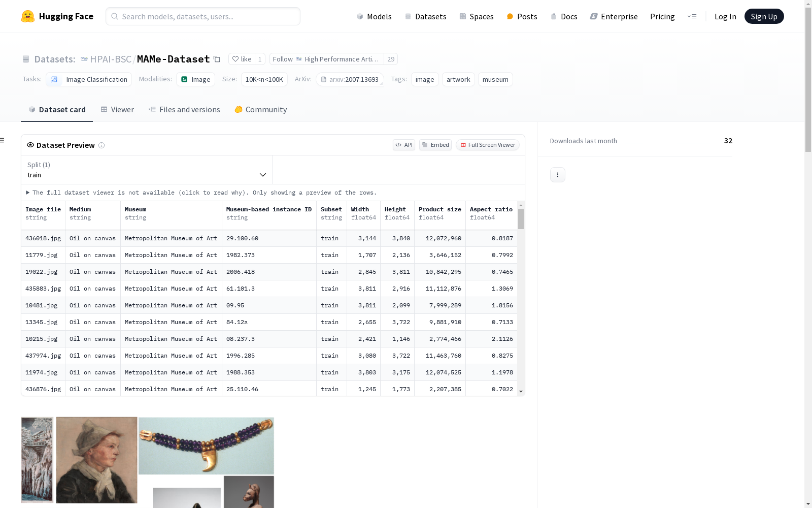The image size is (812, 508).
Task: Open Datasets page from top navigation
Action: click(425, 16)
